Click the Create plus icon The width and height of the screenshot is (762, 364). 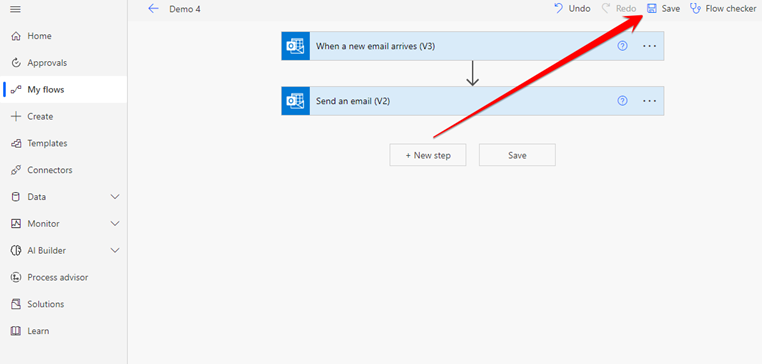point(16,116)
